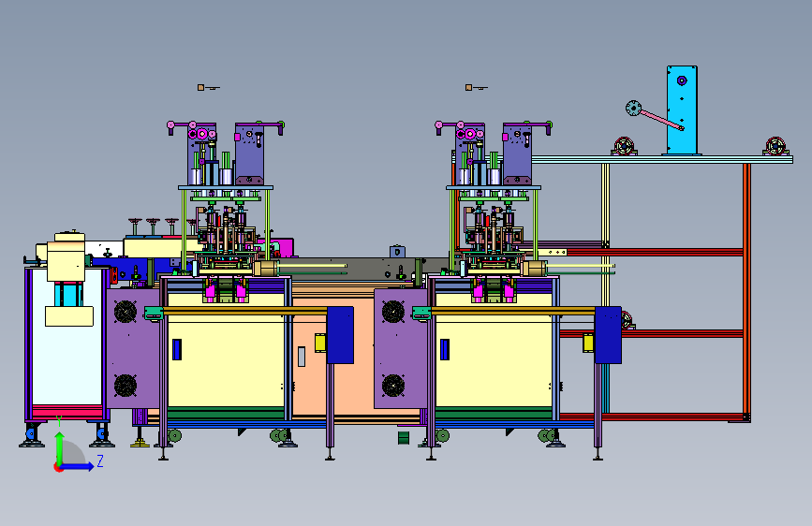The image size is (812, 526).
Task: Click the blue handle on right yellow cabinet
Action: pyautogui.click(x=444, y=349)
